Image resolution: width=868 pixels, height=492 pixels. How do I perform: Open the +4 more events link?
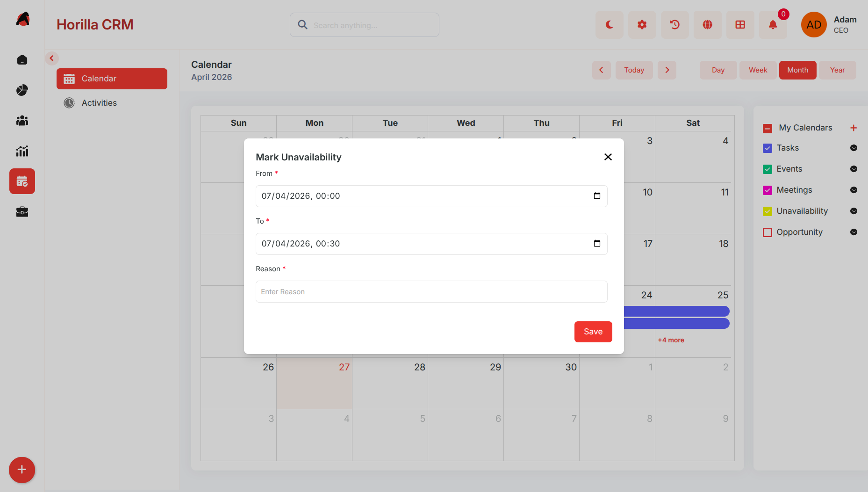(x=671, y=340)
